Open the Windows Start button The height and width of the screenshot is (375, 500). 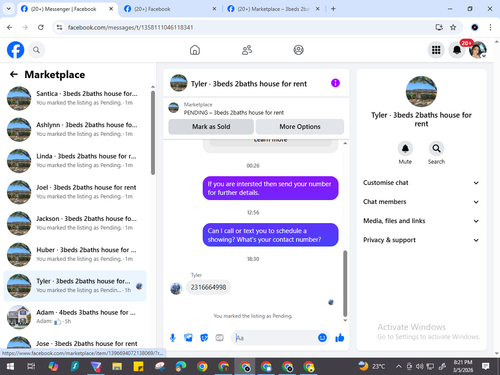click(x=10, y=367)
